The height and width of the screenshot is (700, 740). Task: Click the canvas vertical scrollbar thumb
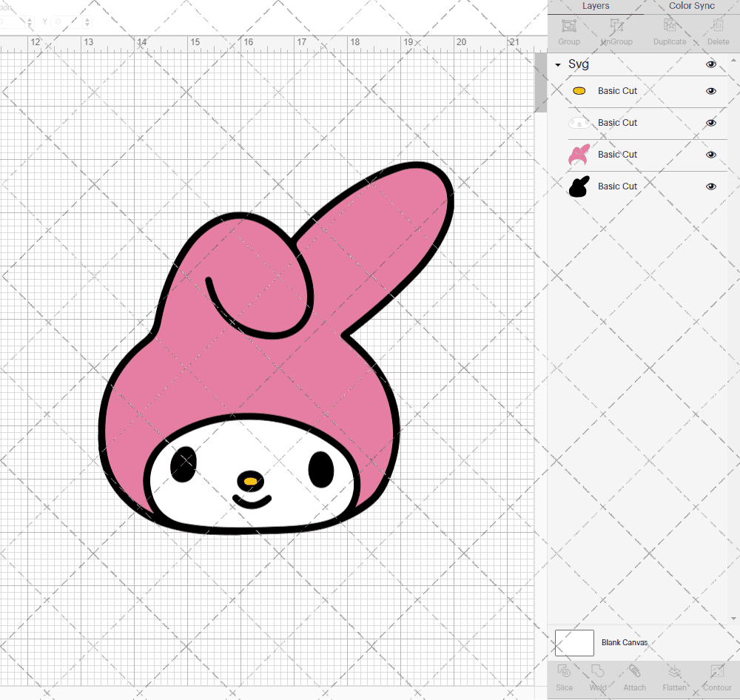pyautogui.click(x=540, y=83)
